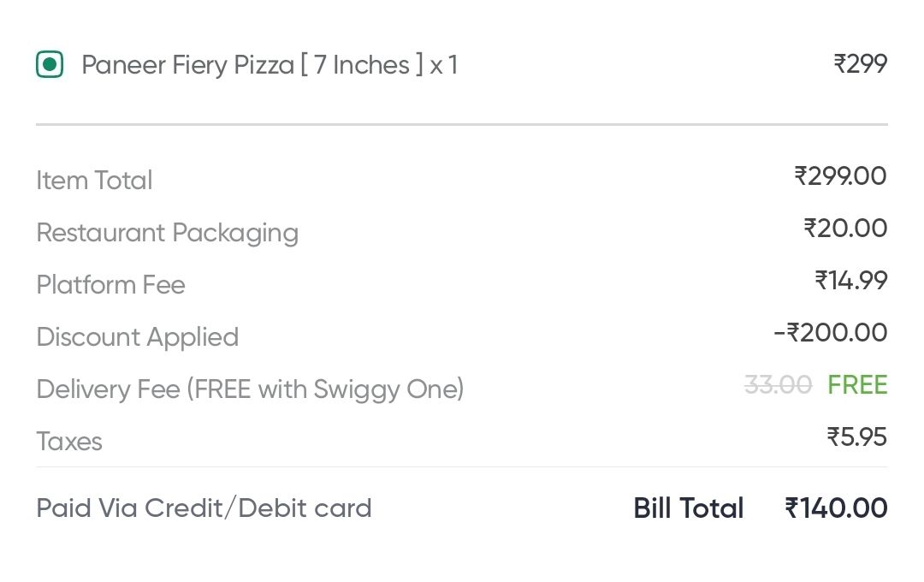Click the ₹299.00 item total amount
The image size is (924, 582).
point(840,176)
